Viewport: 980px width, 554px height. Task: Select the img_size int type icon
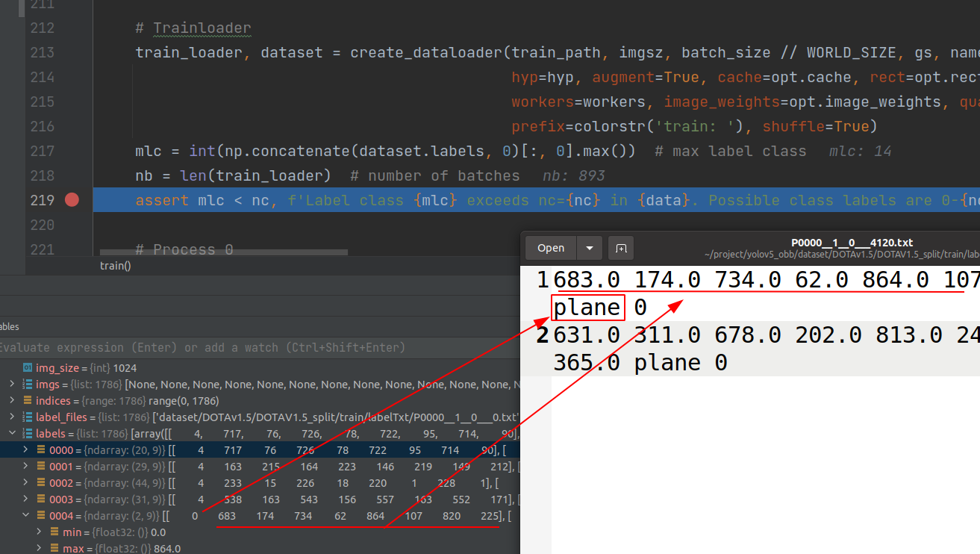[28, 368]
